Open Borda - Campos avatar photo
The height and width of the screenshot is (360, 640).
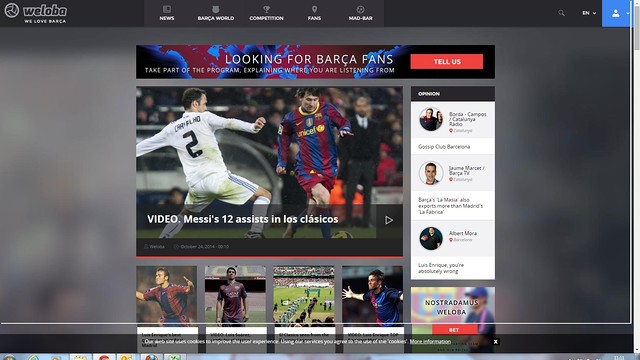(431, 119)
